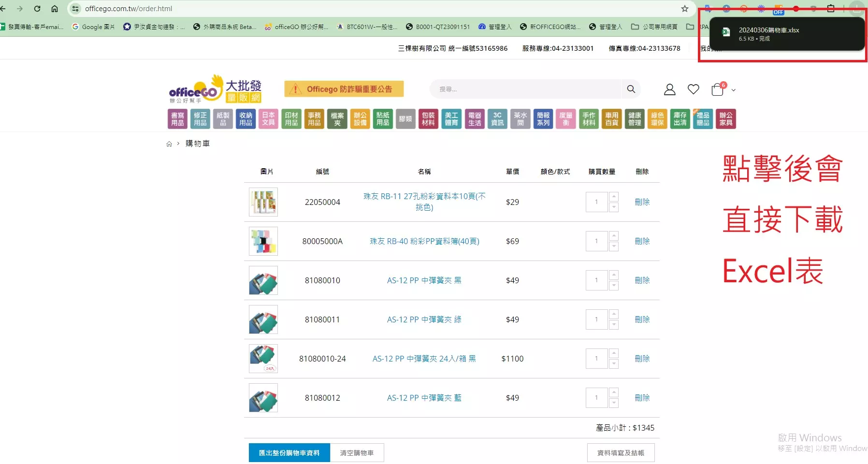Open the 禮品贈品 category tile
This screenshot has width=868, height=464.
(x=703, y=119)
